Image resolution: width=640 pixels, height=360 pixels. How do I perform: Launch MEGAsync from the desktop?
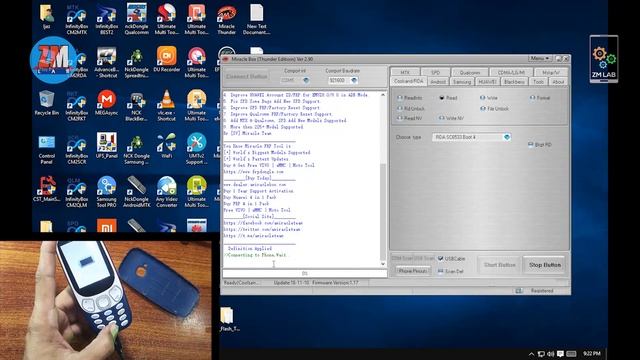point(107,103)
